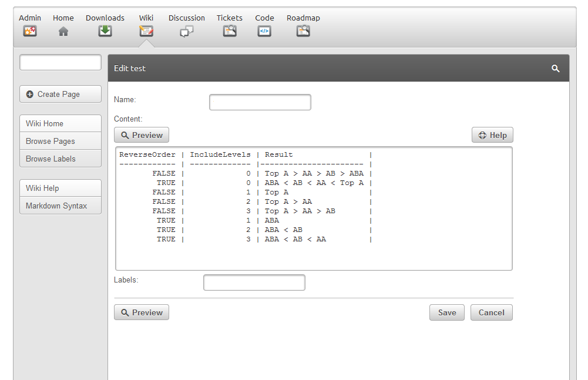Open the Tickets icon
This screenshot has width=588, height=380.
pos(230,31)
